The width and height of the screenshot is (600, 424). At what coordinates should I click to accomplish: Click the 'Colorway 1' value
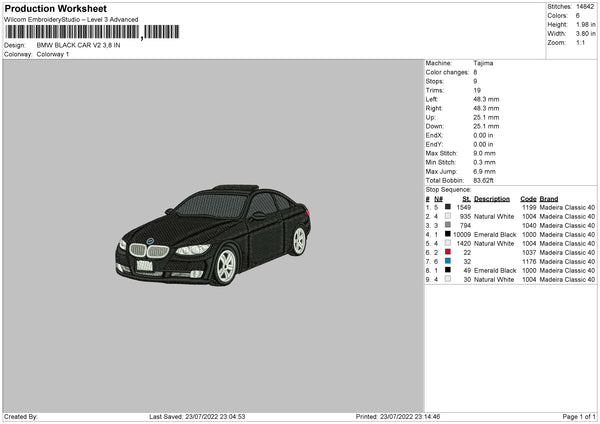click(53, 54)
